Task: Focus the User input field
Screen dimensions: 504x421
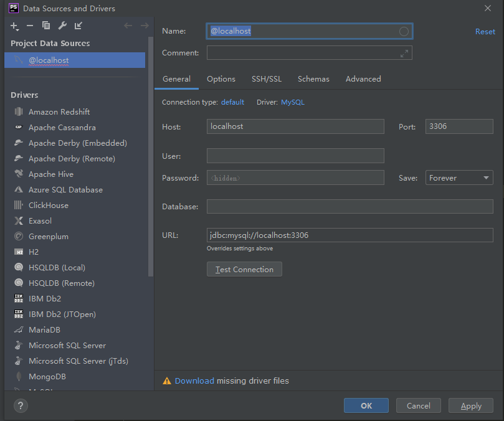Action: 295,156
